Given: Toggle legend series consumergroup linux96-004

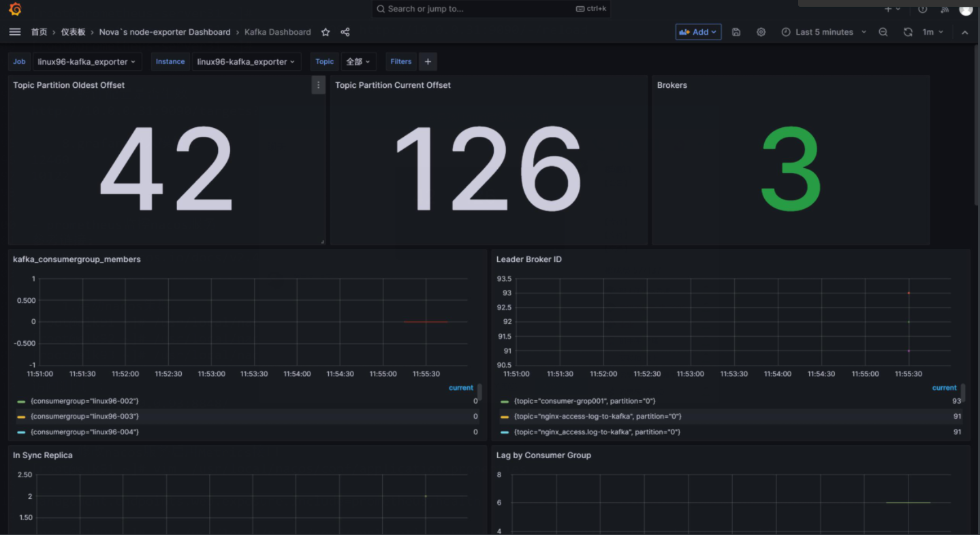Looking at the screenshot, I should [84, 432].
